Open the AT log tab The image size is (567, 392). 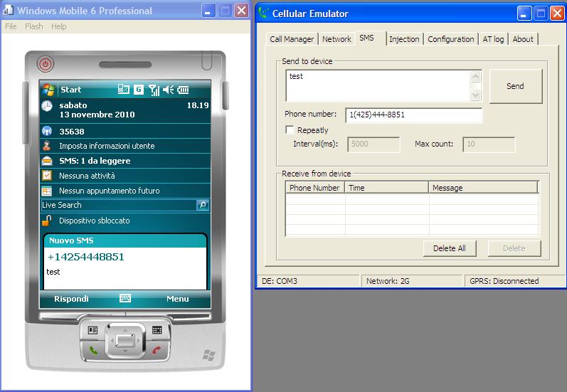pyautogui.click(x=493, y=39)
